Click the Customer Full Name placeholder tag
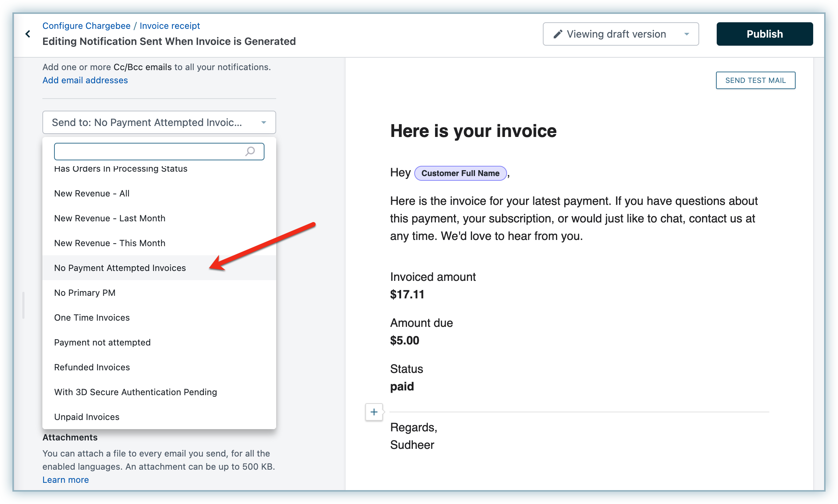This screenshot has width=838, height=504. coord(460,173)
